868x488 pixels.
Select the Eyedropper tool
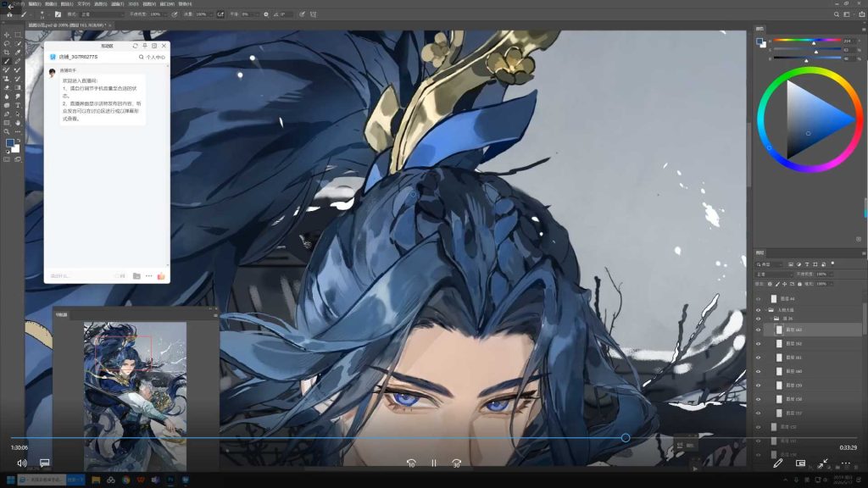[x=18, y=53]
